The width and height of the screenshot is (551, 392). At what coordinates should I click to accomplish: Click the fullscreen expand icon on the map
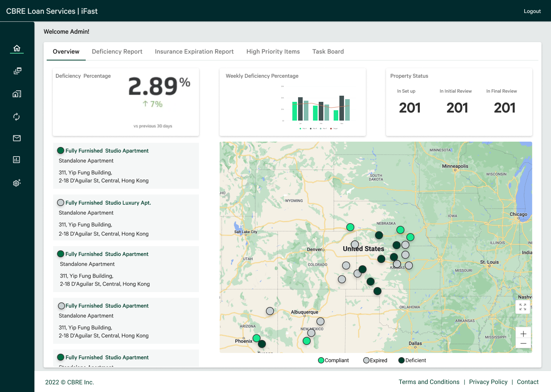click(523, 307)
